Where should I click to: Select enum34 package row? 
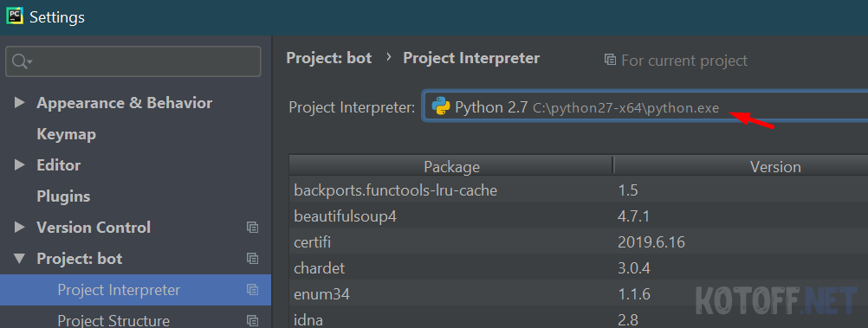(579, 294)
